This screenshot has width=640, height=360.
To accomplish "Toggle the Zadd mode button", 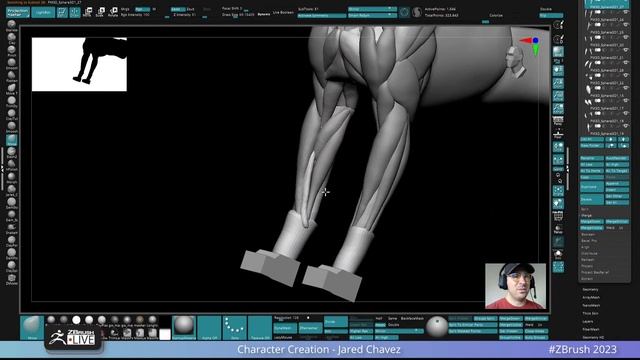I will (x=177, y=9).
